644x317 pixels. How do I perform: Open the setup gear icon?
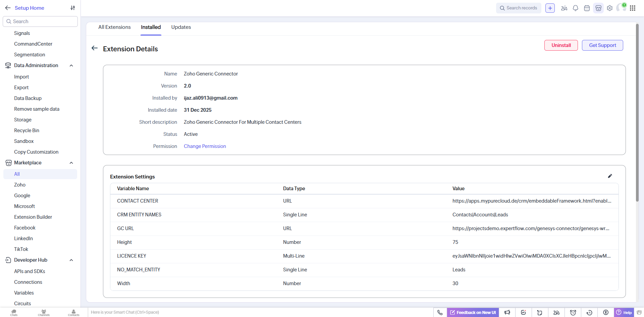pos(609,8)
